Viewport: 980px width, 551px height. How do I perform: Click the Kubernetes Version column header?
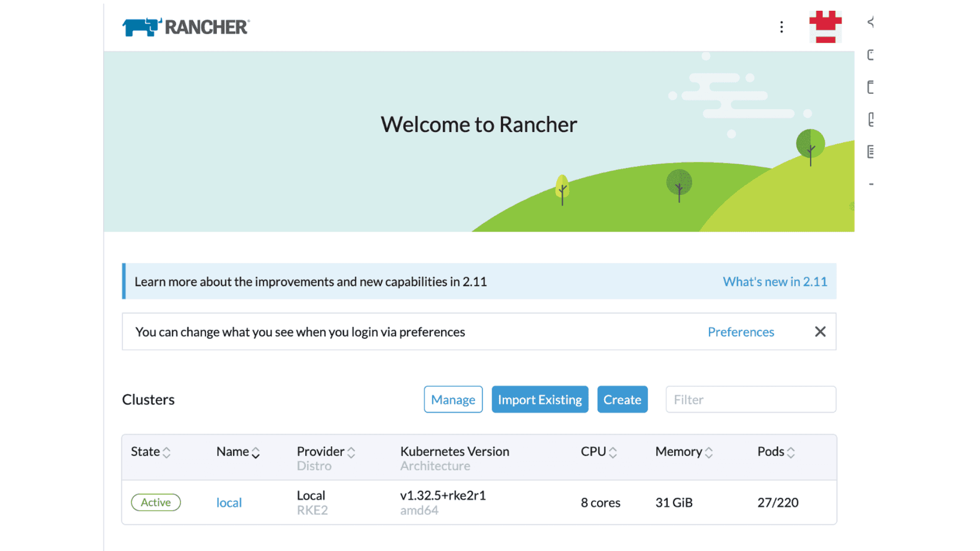(455, 452)
